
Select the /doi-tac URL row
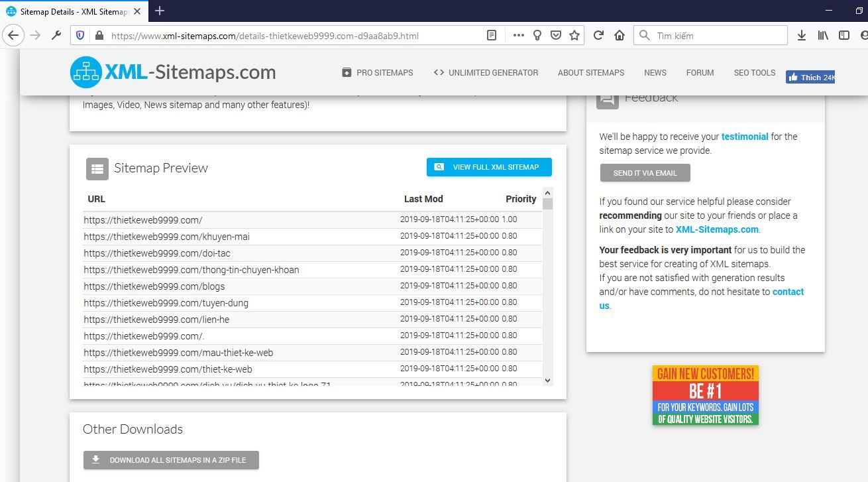(x=157, y=253)
